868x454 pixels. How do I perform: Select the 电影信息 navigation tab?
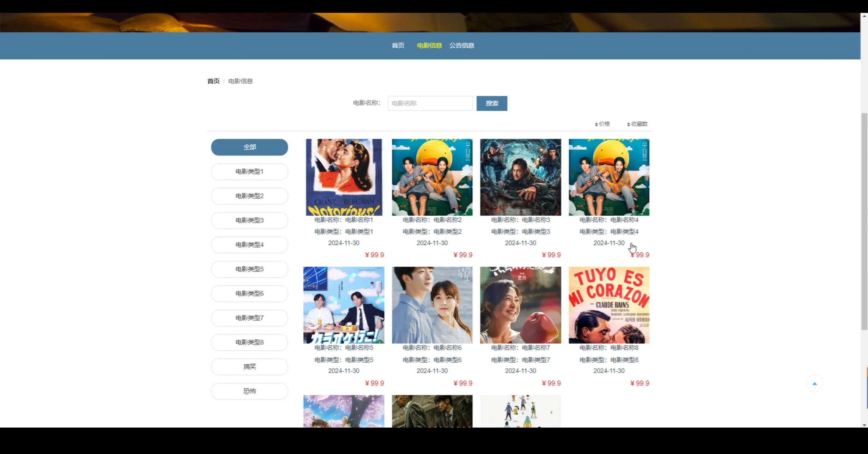(x=429, y=45)
